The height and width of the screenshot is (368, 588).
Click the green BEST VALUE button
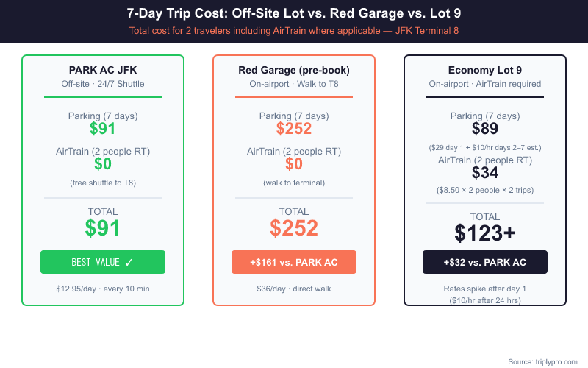click(x=103, y=262)
